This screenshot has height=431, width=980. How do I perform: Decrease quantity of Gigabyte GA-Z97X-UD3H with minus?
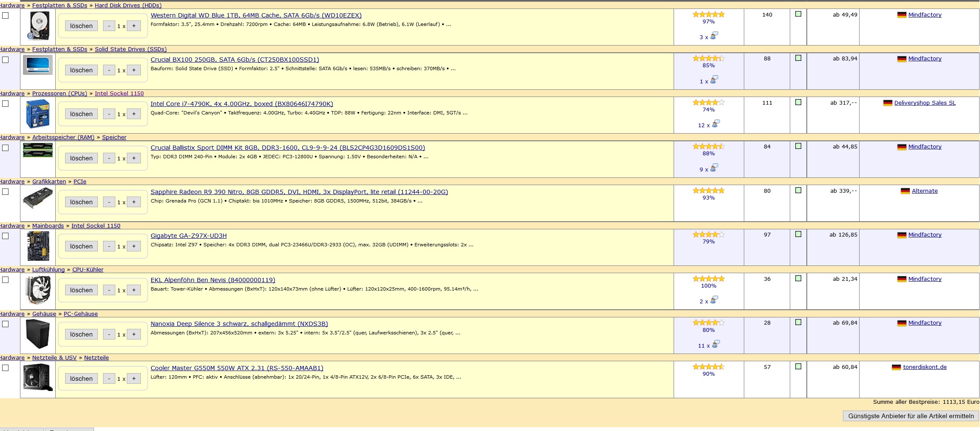pyautogui.click(x=109, y=246)
